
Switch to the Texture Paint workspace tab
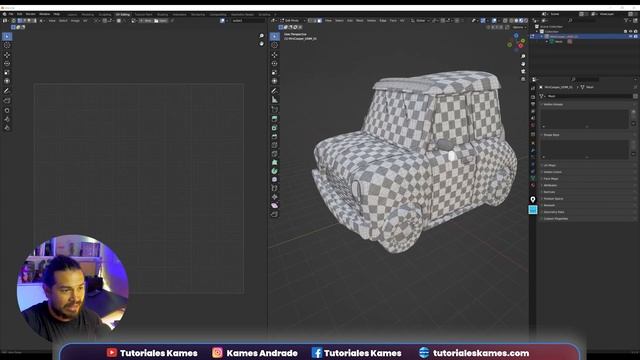[x=143, y=14]
